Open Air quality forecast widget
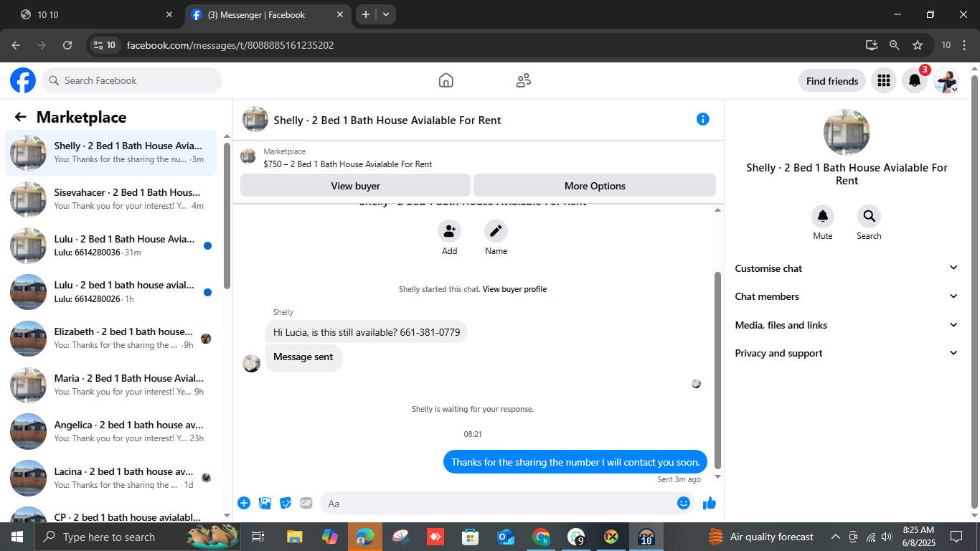The height and width of the screenshot is (551, 980). click(760, 537)
